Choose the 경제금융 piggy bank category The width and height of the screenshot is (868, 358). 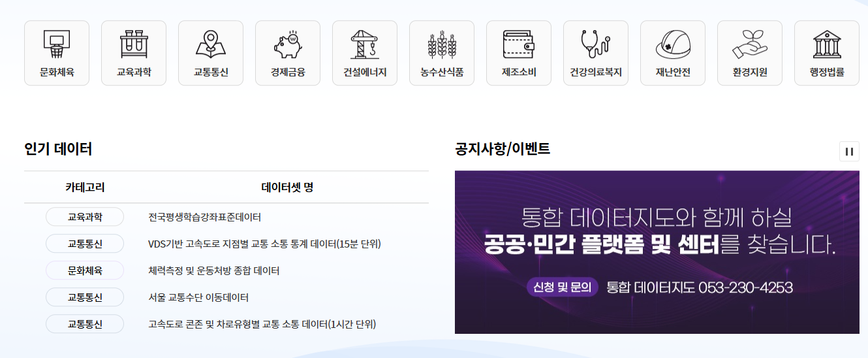pos(288,53)
